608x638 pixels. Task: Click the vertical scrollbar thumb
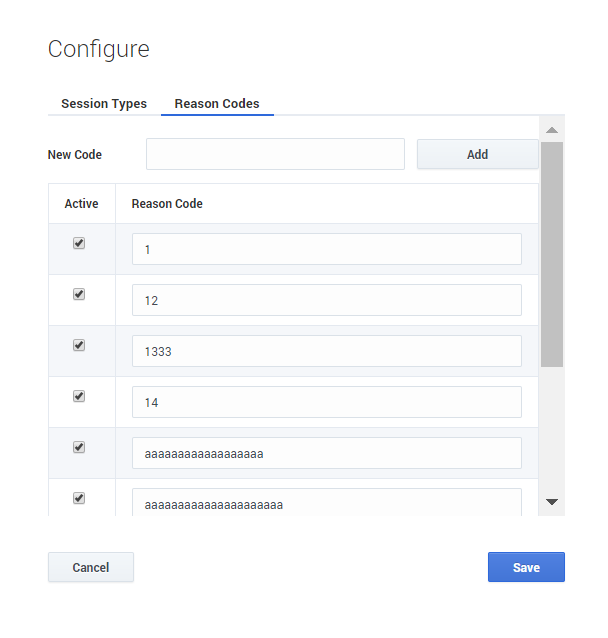[x=551, y=255]
